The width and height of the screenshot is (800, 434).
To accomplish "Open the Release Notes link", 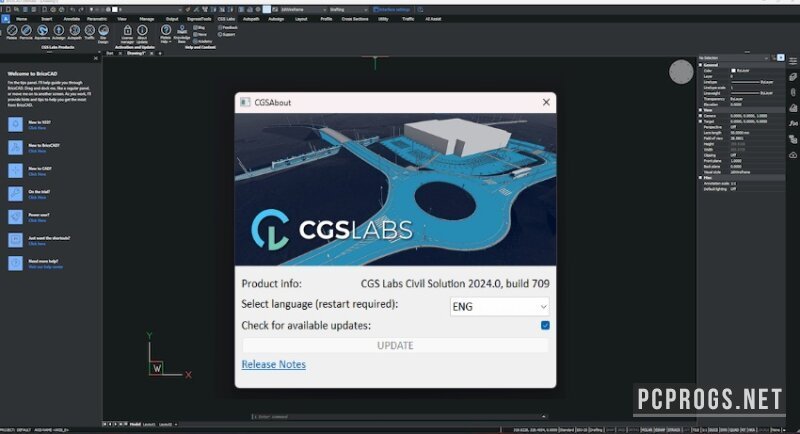I will [273, 364].
